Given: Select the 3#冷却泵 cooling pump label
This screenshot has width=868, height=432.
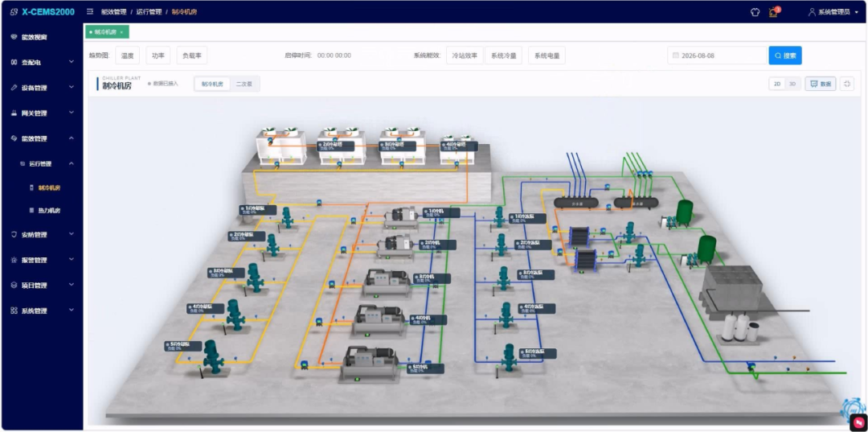Looking at the screenshot, I should click(227, 273).
